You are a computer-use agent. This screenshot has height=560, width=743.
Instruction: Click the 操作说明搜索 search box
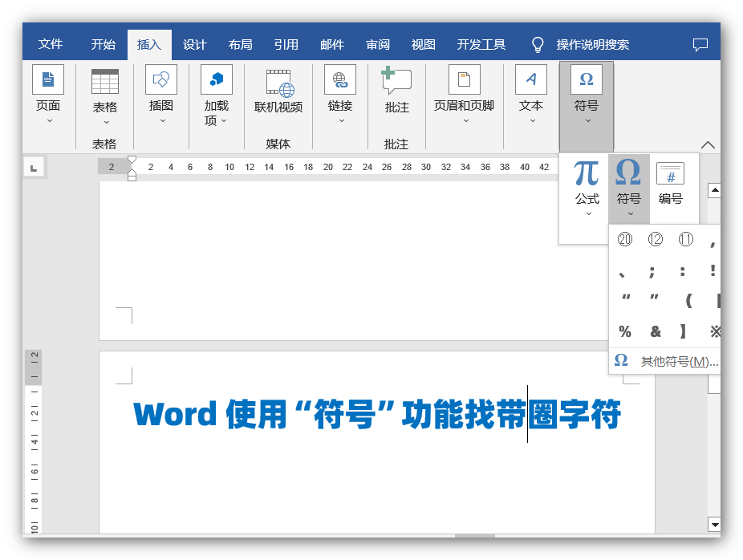(x=593, y=45)
